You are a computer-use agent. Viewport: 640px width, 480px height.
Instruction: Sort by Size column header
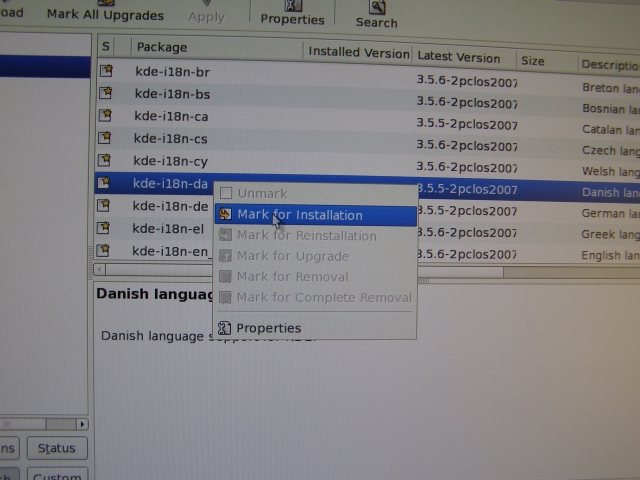point(547,61)
